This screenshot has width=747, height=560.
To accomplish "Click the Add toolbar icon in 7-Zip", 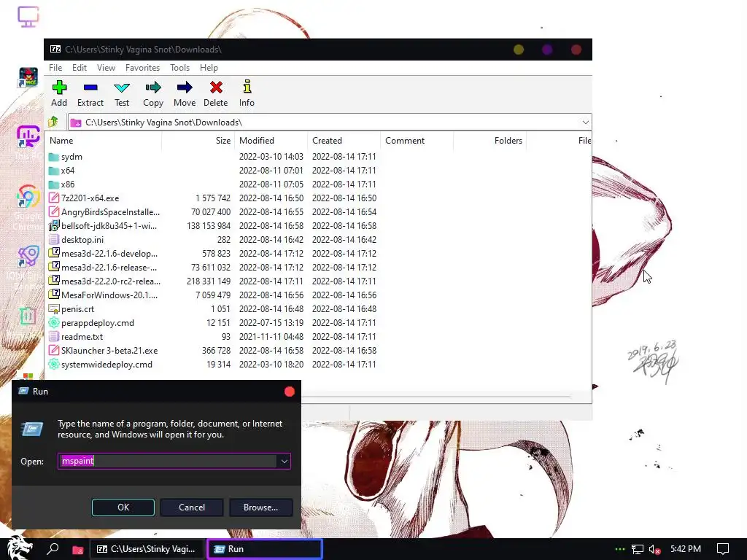I will pos(59,87).
